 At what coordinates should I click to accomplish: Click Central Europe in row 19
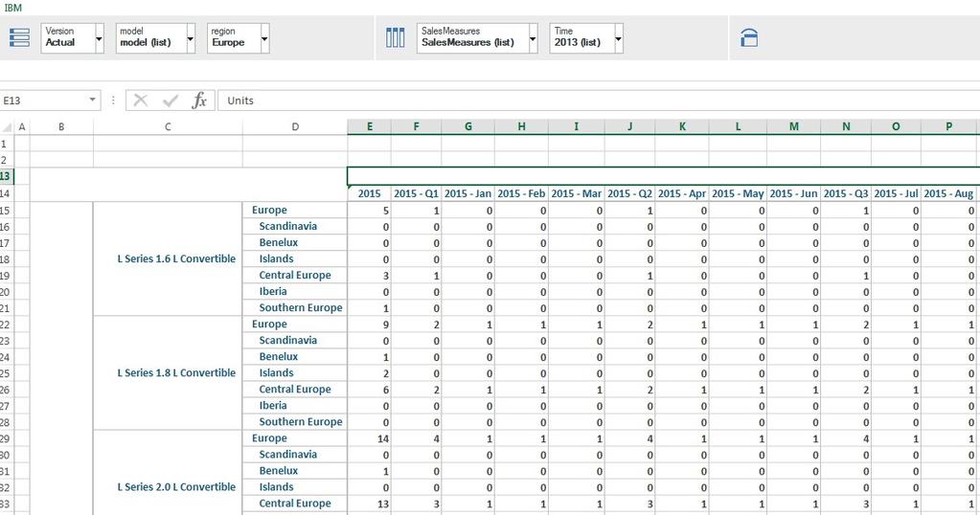point(295,276)
